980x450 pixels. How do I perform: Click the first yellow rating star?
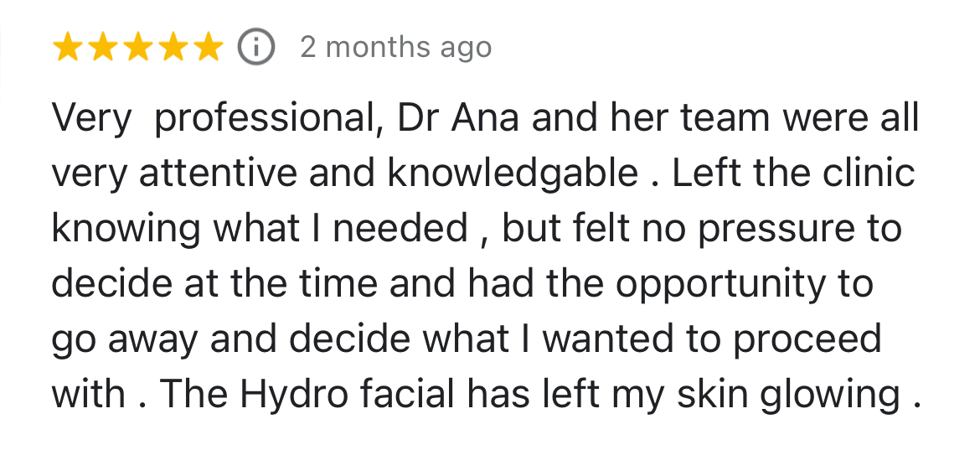[x=67, y=48]
